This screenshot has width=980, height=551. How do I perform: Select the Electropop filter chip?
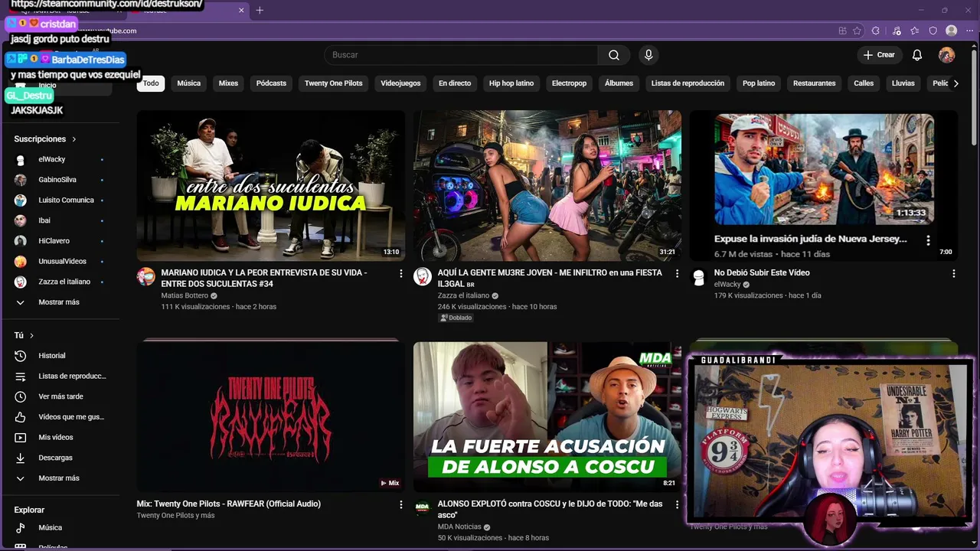click(x=569, y=83)
